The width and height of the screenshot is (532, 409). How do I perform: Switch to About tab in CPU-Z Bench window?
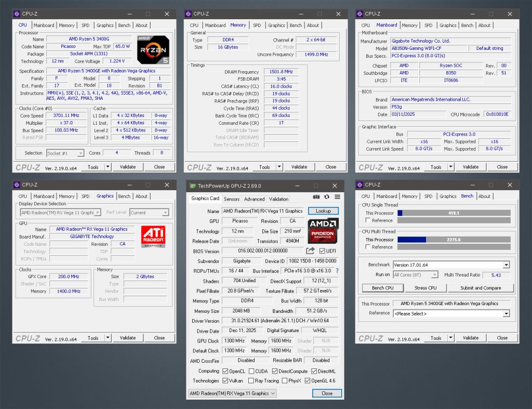(x=485, y=196)
